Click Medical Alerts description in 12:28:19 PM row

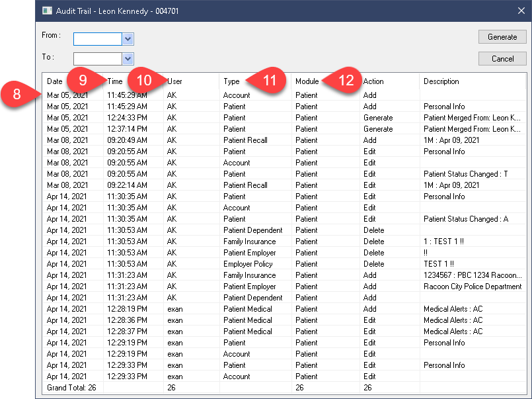pyautogui.click(x=453, y=309)
